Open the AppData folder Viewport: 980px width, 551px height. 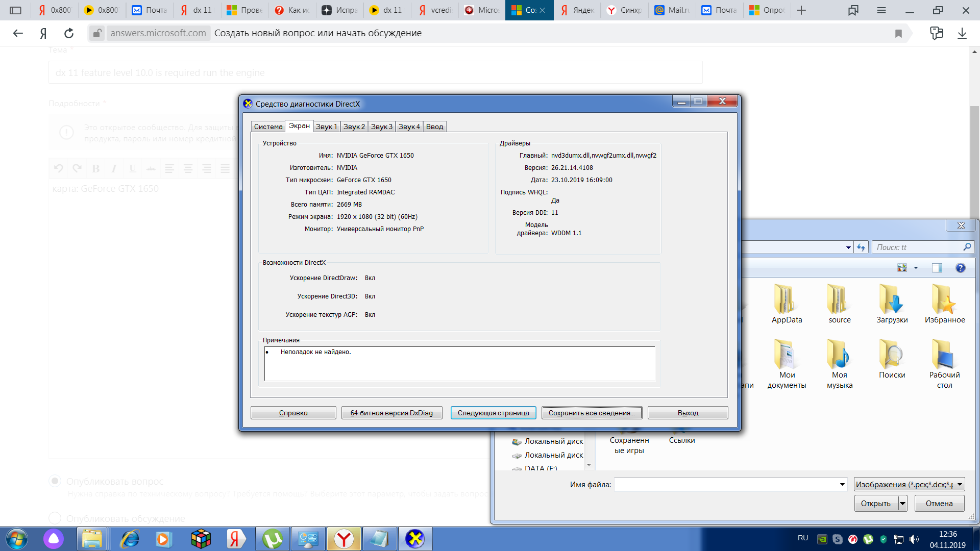point(787,304)
